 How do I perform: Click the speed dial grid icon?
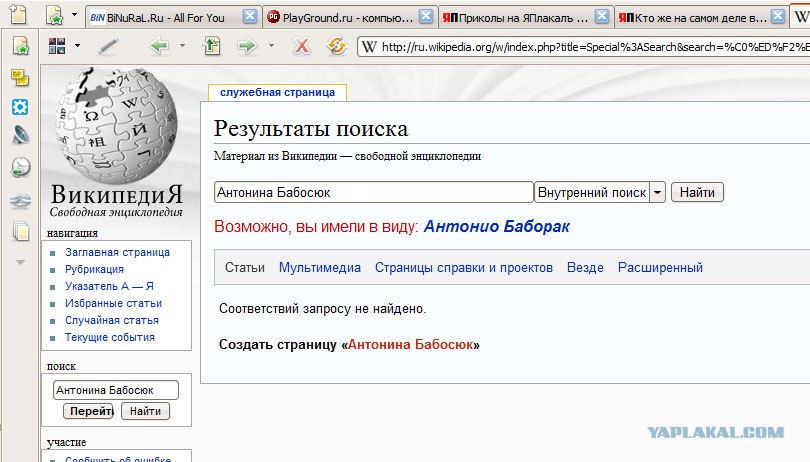click(x=57, y=46)
